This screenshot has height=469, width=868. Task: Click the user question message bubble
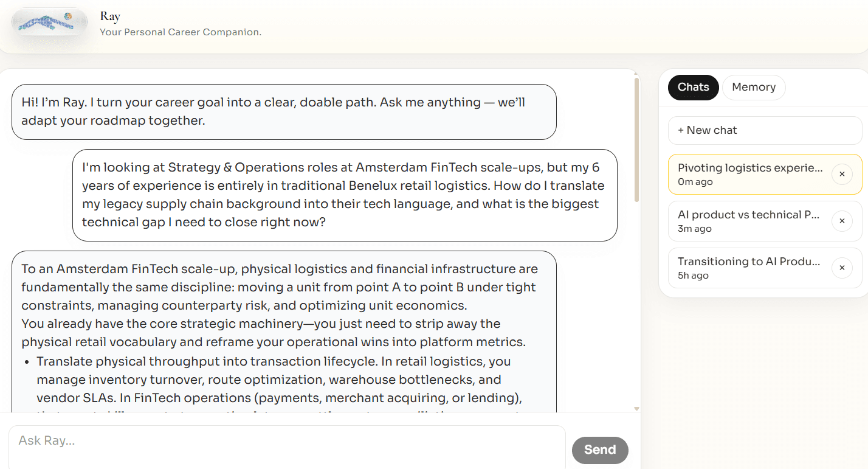coord(345,195)
